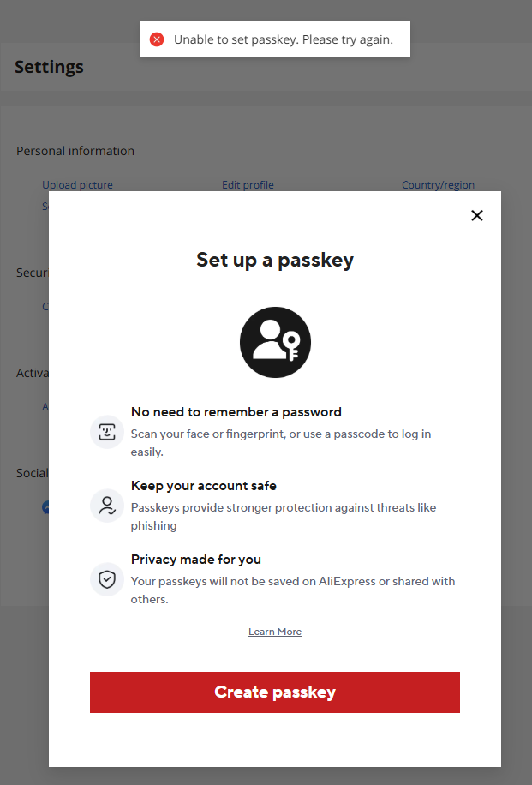Click the Personal information section title
The width and height of the screenshot is (532, 785).
[x=75, y=151]
